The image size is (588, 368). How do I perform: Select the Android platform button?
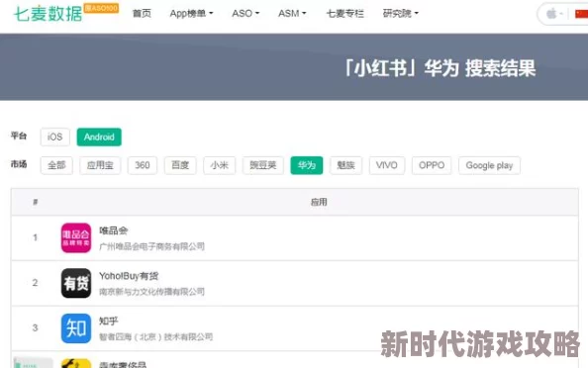(99, 137)
